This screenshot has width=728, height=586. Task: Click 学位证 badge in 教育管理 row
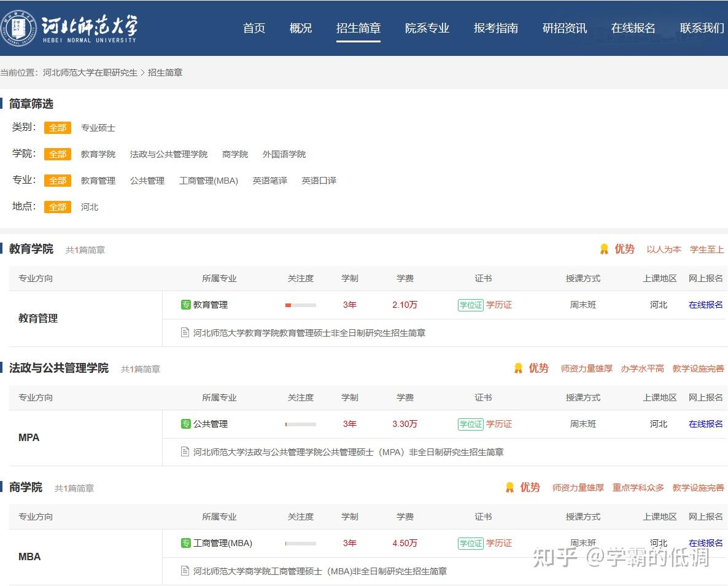[471, 305]
